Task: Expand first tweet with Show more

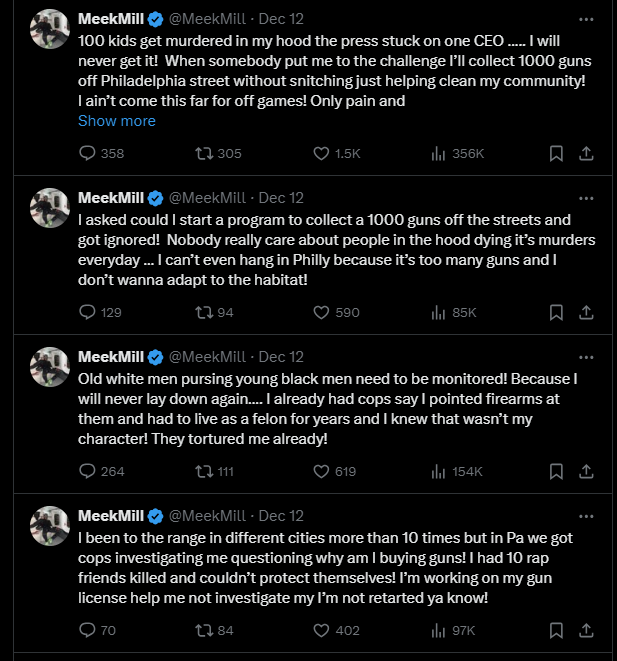Action: coord(117,121)
